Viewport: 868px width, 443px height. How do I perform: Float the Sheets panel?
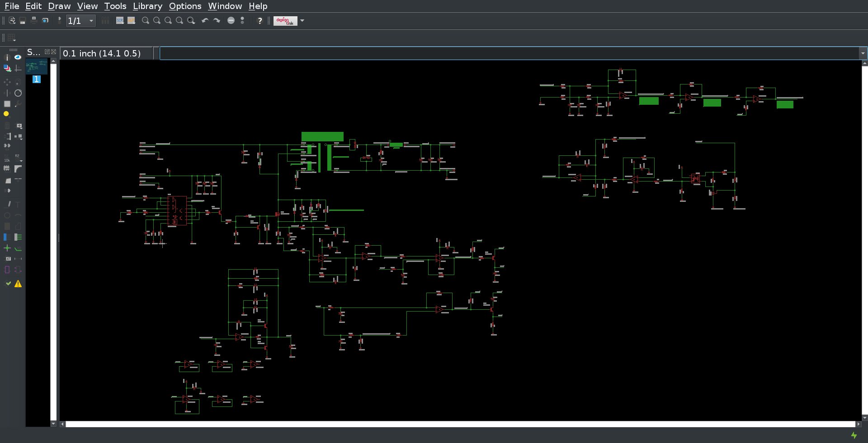(47, 52)
